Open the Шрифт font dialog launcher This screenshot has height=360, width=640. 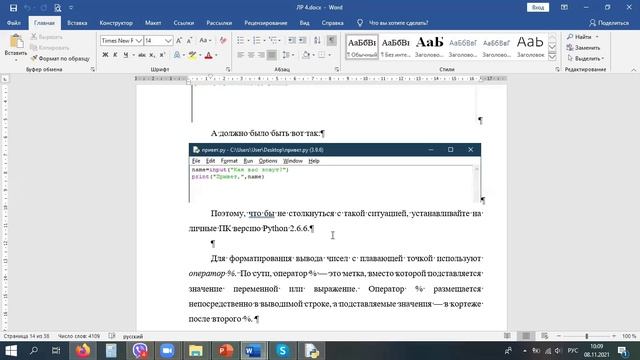tap(228, 69)
